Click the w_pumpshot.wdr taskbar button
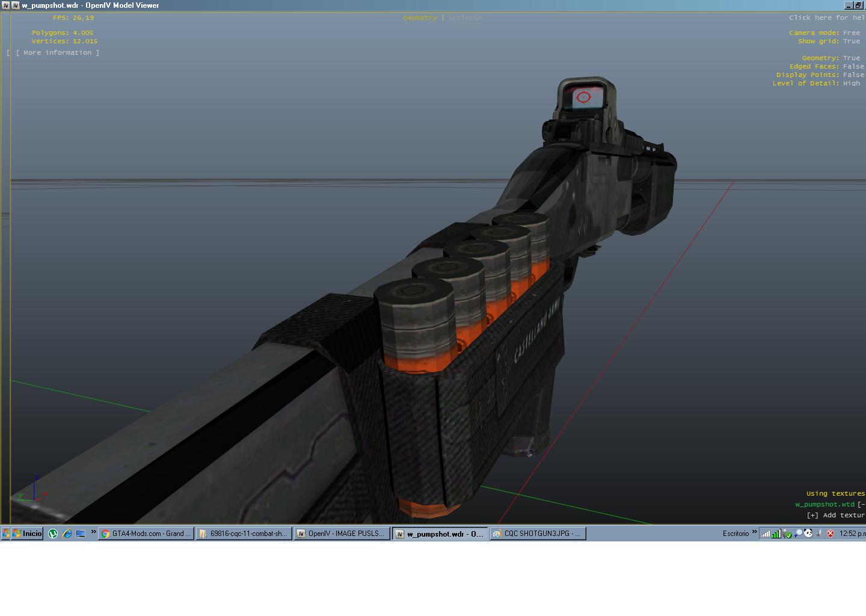The image size is (866, 616). (x=440, y=534)
